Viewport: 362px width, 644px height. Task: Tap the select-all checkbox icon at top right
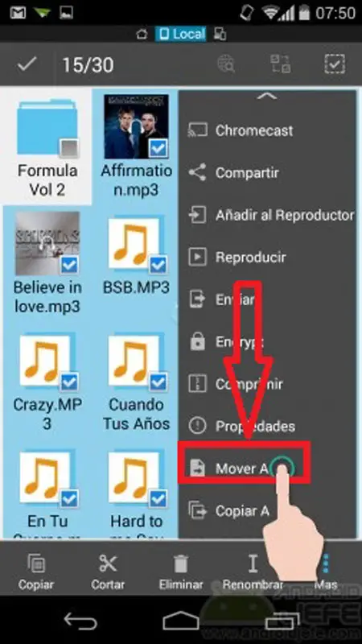(335, 64)
